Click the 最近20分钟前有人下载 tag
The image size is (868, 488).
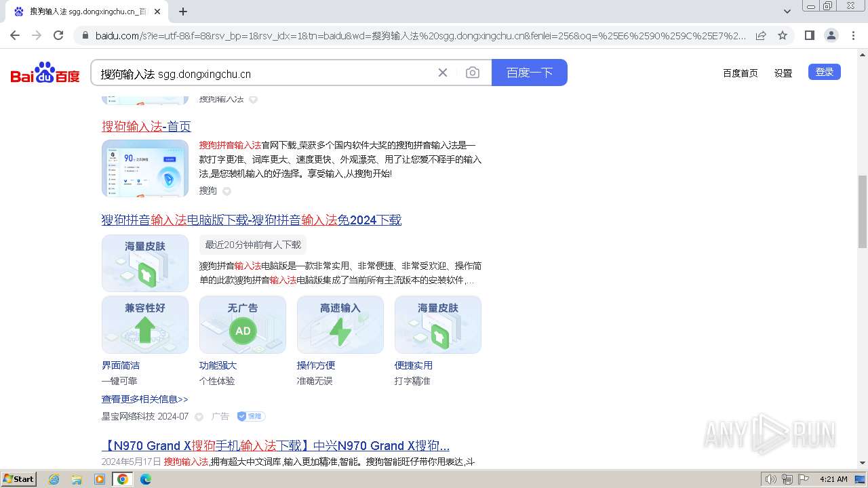(x=253, y=245)
